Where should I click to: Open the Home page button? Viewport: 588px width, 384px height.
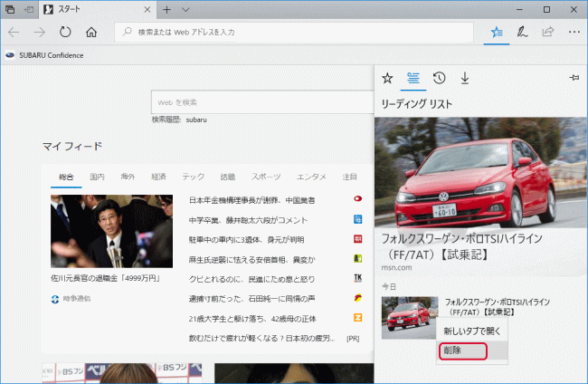pos(91,33)
